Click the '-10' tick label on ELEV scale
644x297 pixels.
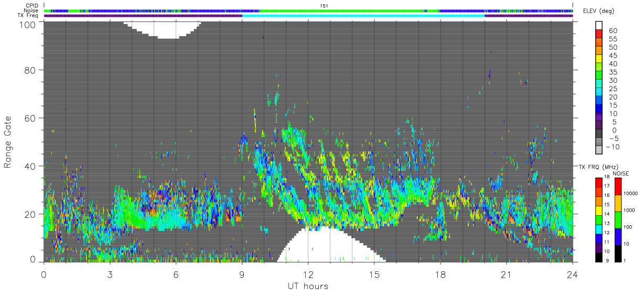point(614,146)
